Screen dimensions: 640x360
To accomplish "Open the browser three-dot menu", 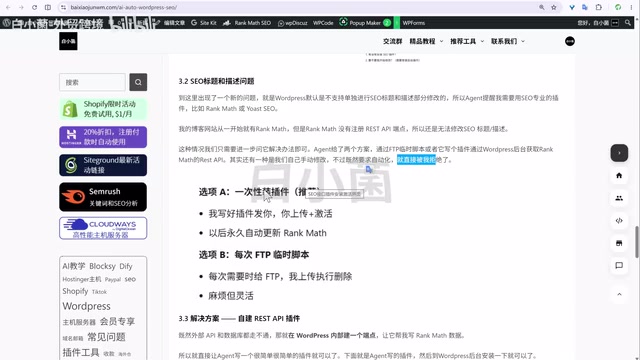I will pos(631,7).
